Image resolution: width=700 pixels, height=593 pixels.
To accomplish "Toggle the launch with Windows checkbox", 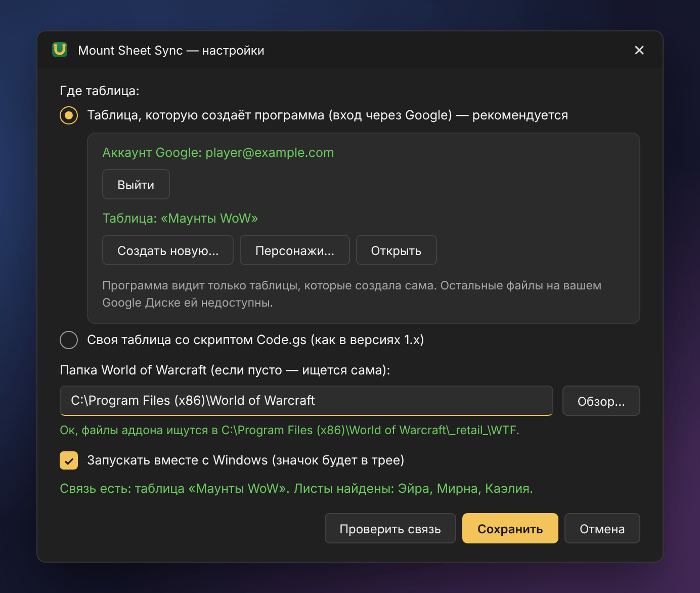I will point(69,460).
